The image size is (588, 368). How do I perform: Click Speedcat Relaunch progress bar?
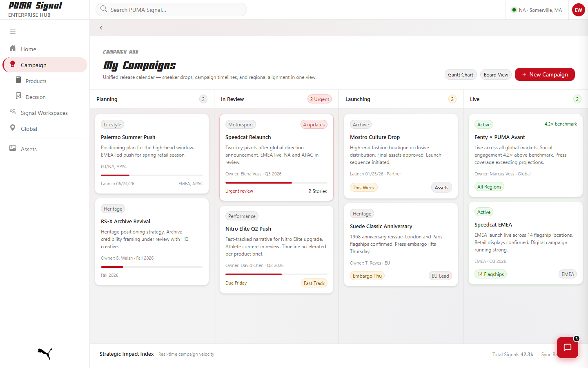coord(276,183)
